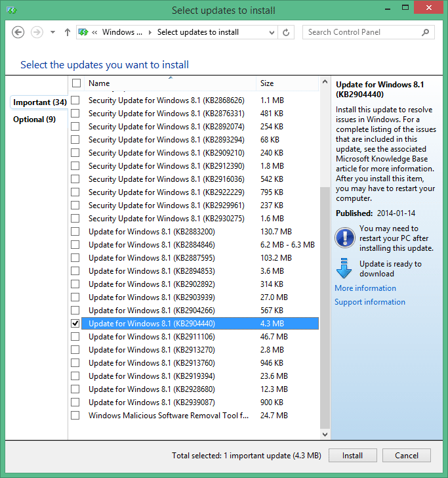Click the blue download arrow icon
This screenshot has height=478, width=448.
pyautogui.click(x=344, y=269)
